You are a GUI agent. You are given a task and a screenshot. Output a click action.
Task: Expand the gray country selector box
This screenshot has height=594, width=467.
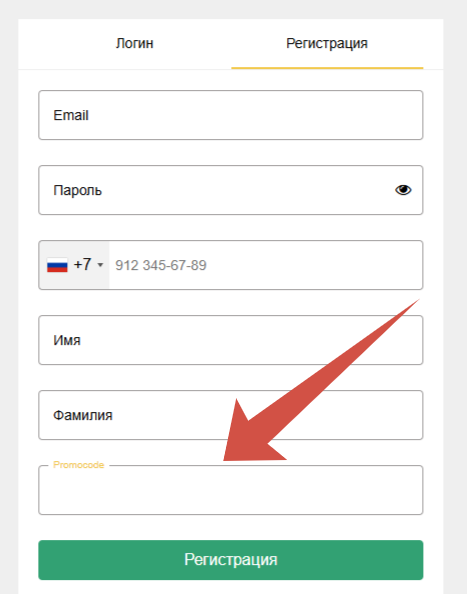(x=74, y=265)
